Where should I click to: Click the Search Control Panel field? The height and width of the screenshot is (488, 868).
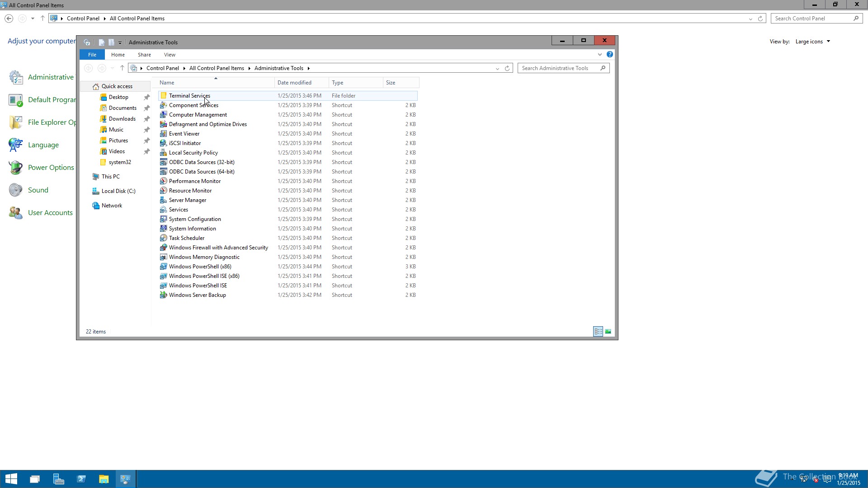pyautogui.click(x=816, y=19)
